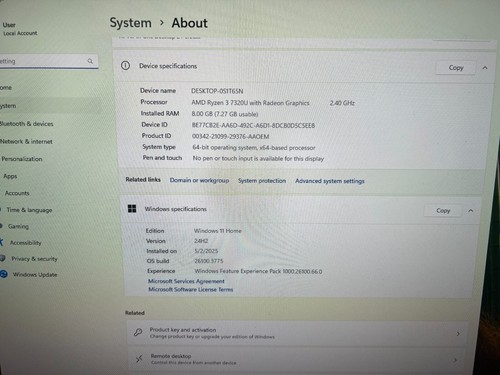The image size is (500, 375).
Task: Open Bluetooth & devices settings
Action: tap(27, 124)
